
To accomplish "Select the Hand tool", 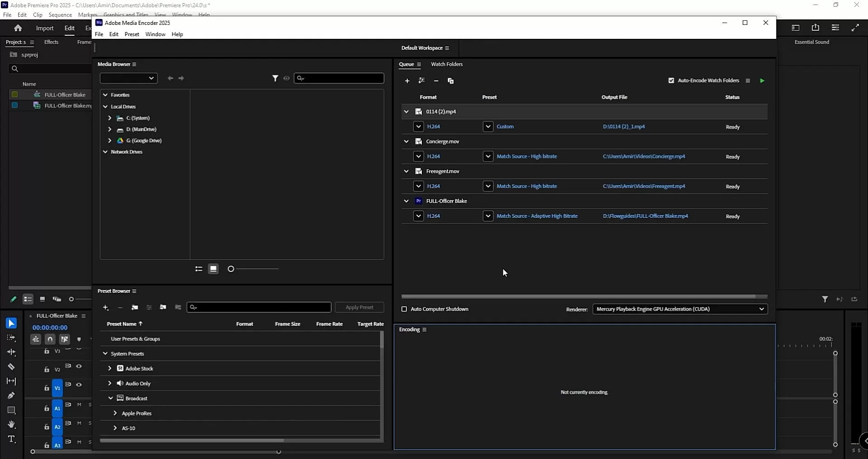I will (11, 425).
